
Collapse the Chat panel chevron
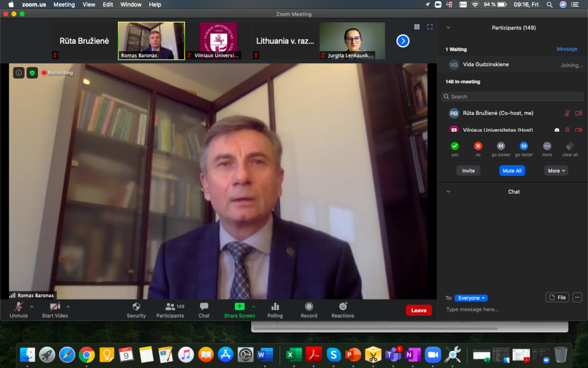point(448,191)
